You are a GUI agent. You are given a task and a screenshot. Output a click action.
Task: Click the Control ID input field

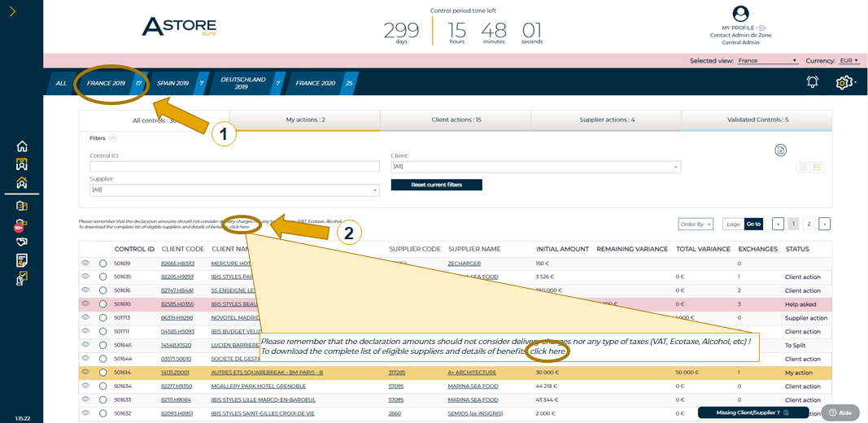(x=235, y=167)
